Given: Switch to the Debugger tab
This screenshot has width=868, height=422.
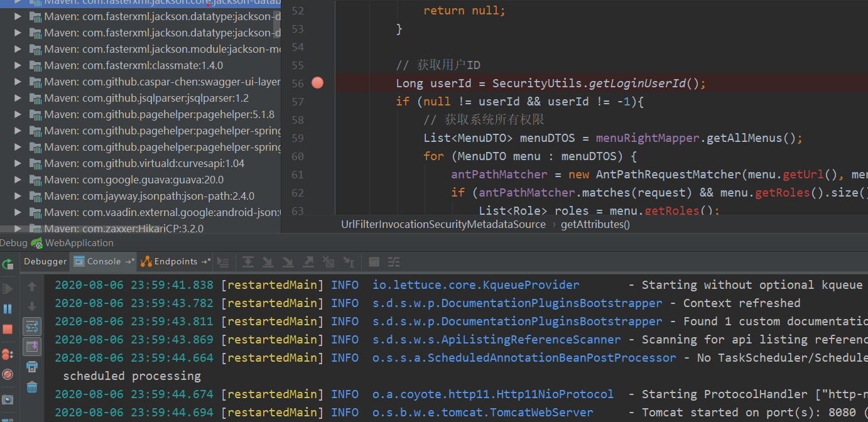Looking at the screenshot, I should coord(45,261).
